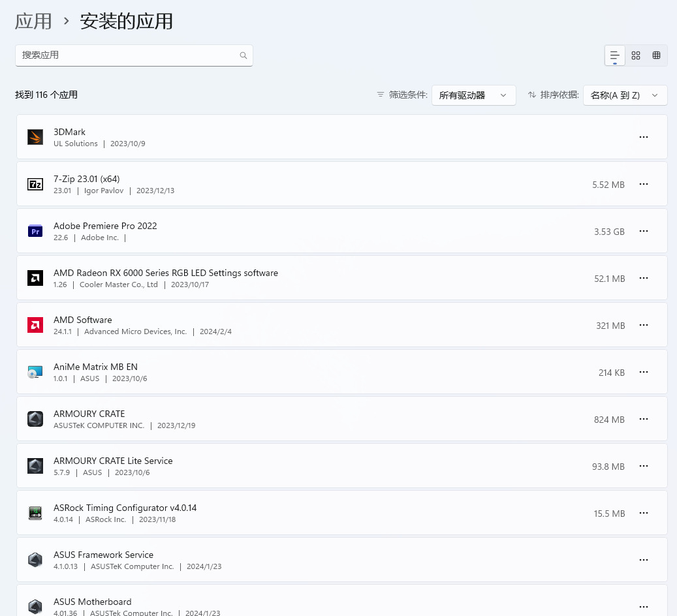Click the 214 KB size value
Screen dimensions: 677x616
click(x=611, y=373)
